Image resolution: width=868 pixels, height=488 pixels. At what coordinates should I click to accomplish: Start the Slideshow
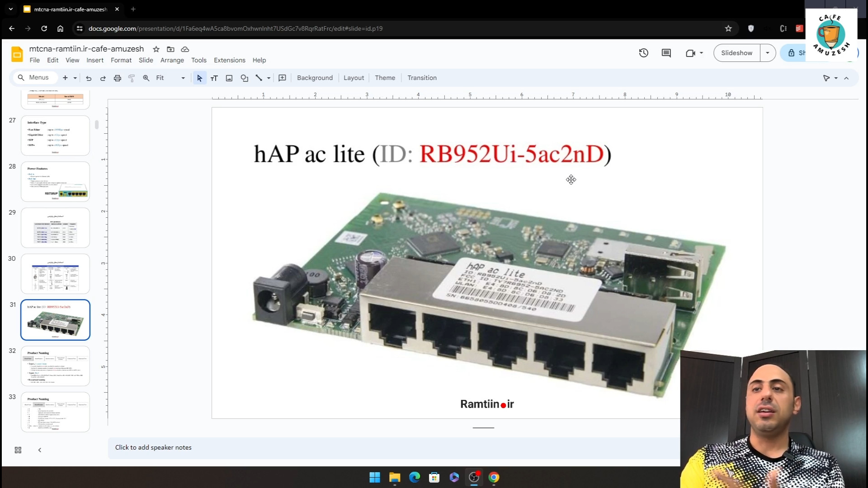pyautogui.click(x=737, y=53)
